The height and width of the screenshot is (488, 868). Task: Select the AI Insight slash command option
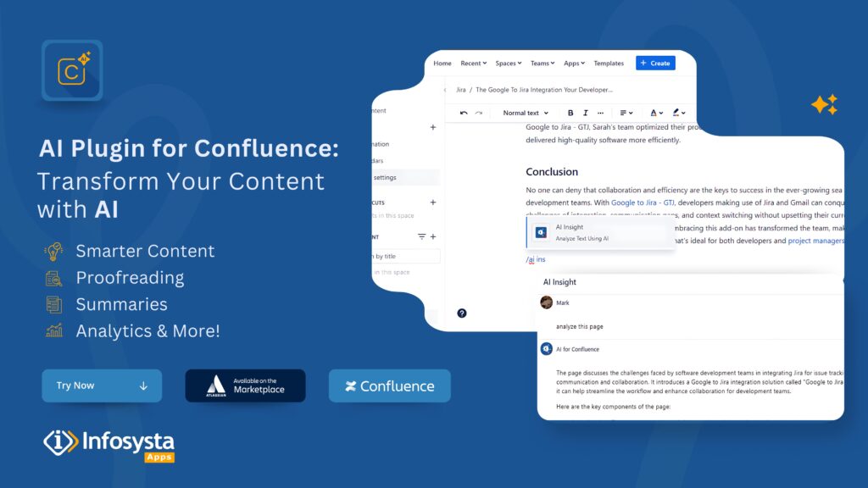click(x=601, y=232)
